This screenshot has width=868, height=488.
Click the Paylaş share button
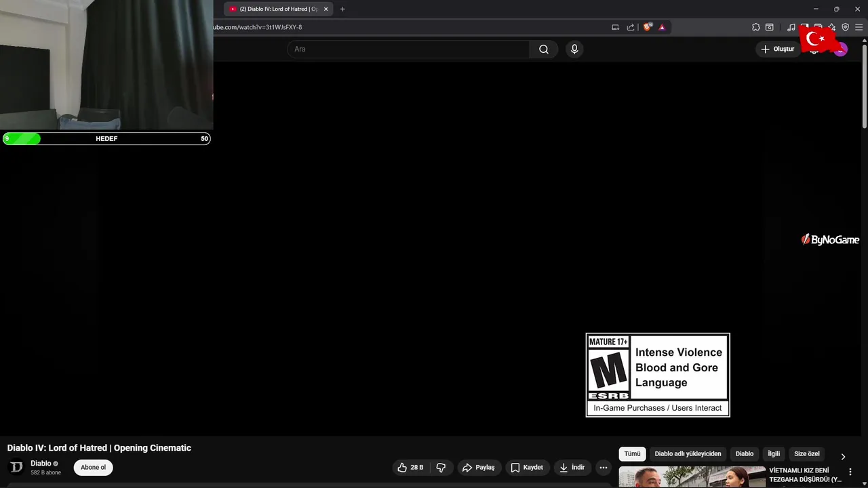pyautogui.click(x=478, y=468)
